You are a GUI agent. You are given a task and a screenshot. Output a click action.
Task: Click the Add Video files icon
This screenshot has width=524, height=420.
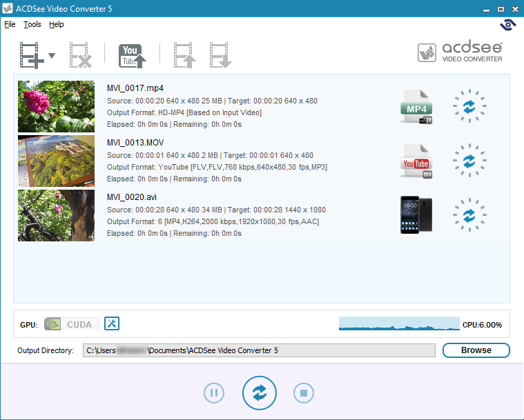pyautogui.click(x=31, y=55)
